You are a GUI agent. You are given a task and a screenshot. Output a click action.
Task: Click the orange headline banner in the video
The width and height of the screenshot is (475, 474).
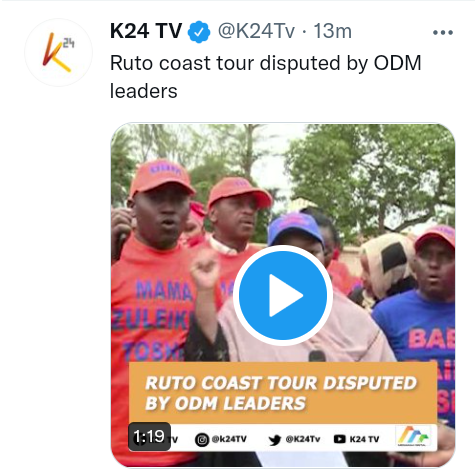pyautogui.click(x=283, y=393)
